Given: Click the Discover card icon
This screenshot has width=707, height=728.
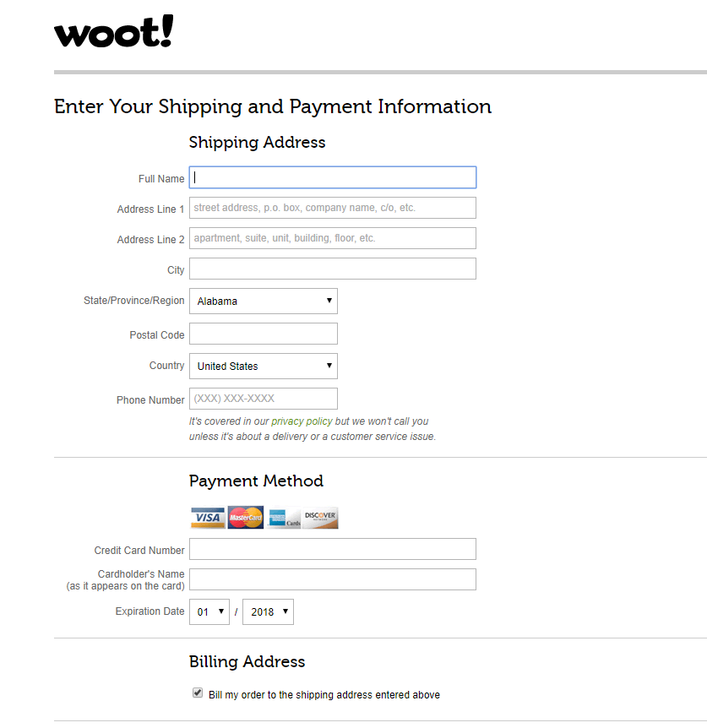Looking at the screenshot, I should (x=321, y=518).
